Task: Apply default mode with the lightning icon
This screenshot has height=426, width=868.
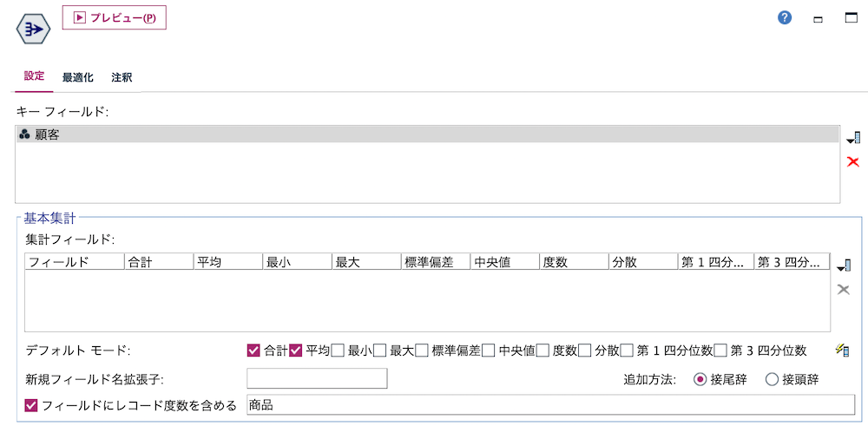Action: pos(843,350)
